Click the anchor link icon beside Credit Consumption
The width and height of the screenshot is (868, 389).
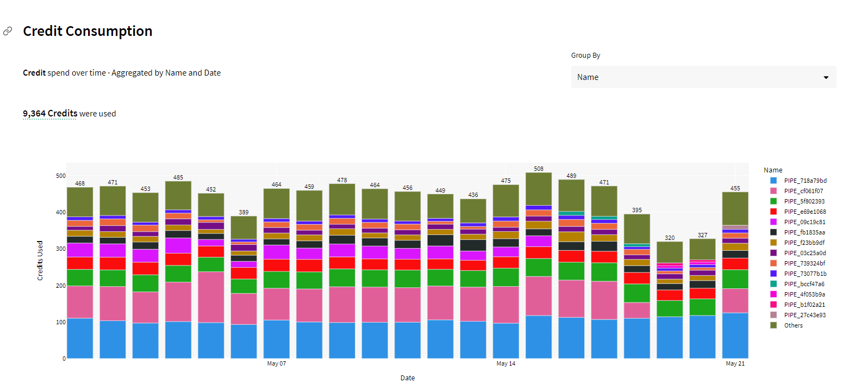[8, 31]
